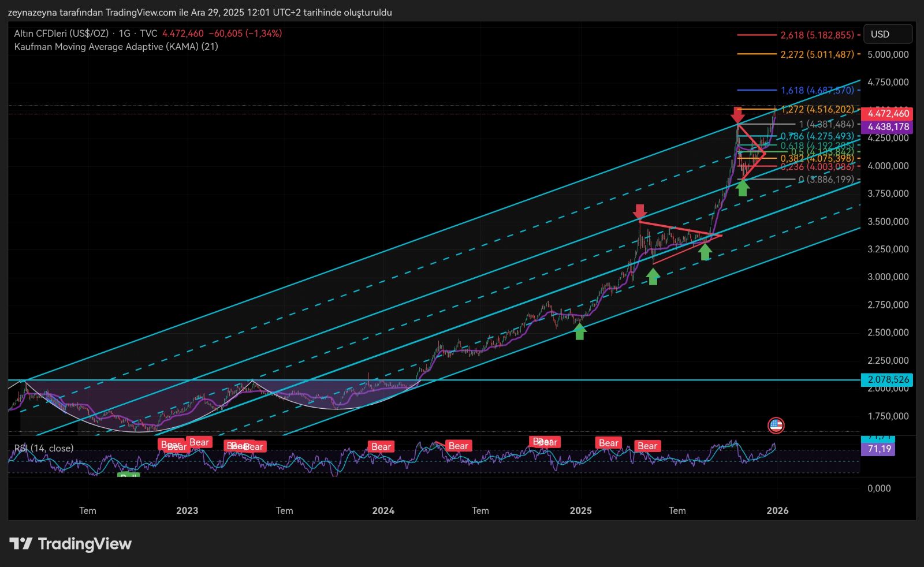924x567 pixels.
Task: Click the Kaufman Moving Average Adaptive indicator title
Action: tap(116, 47)
